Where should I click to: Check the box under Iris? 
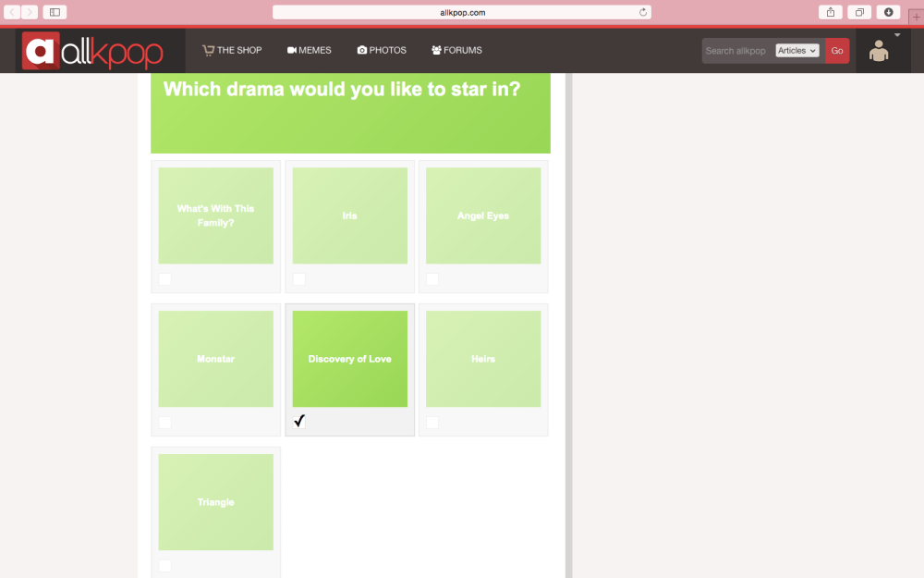coord(299,279)
